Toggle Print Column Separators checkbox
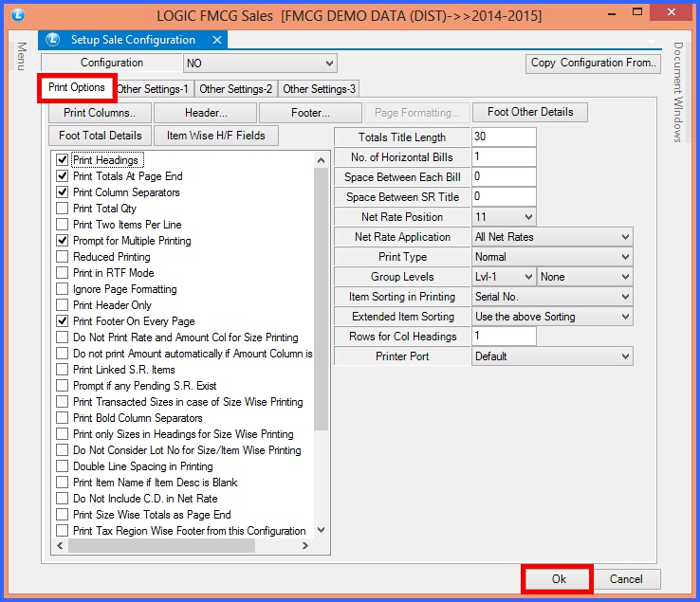This screenshot has width=700, height=602. coord(62,192)
